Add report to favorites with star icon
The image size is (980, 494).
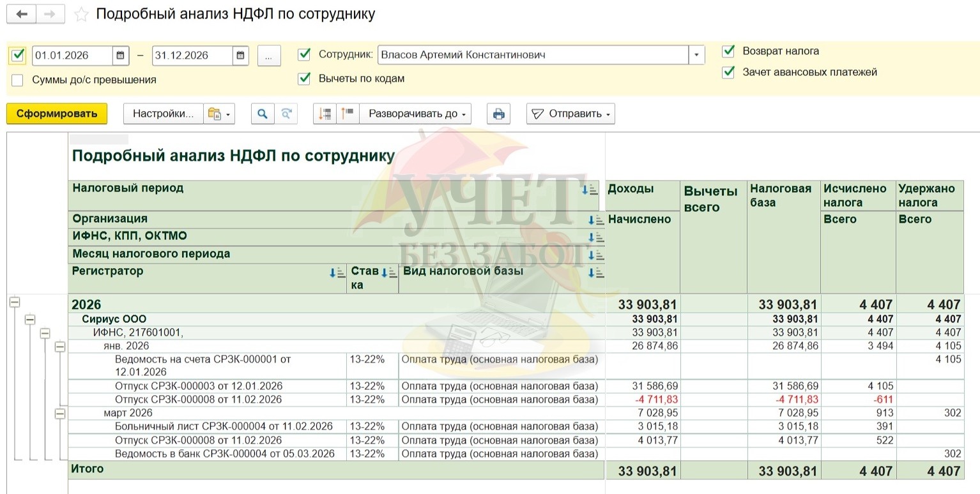(81, 15)
